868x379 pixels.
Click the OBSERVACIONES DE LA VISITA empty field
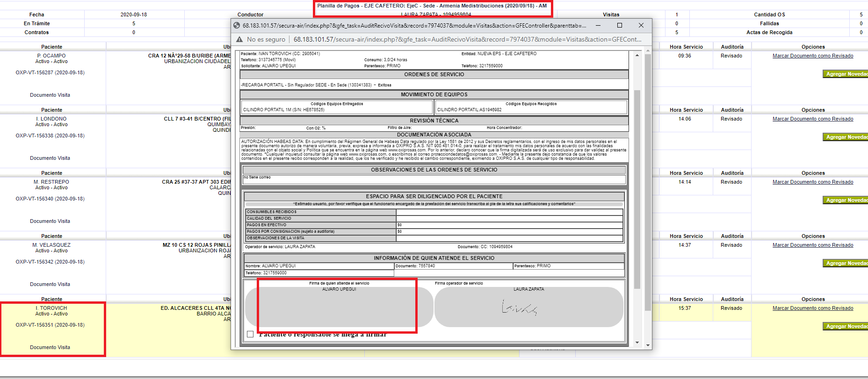pos(509,238)
